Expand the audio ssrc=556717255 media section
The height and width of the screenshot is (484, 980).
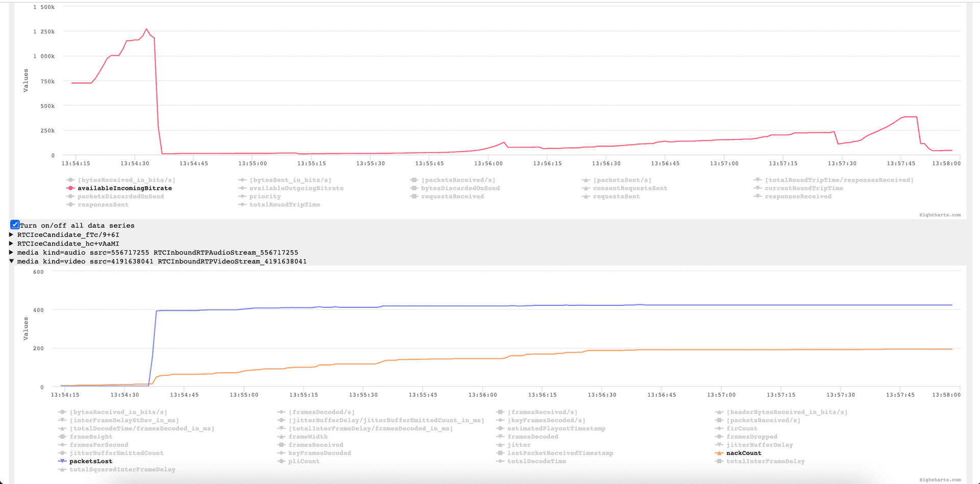pyautogui.click(x=11, y=252)
